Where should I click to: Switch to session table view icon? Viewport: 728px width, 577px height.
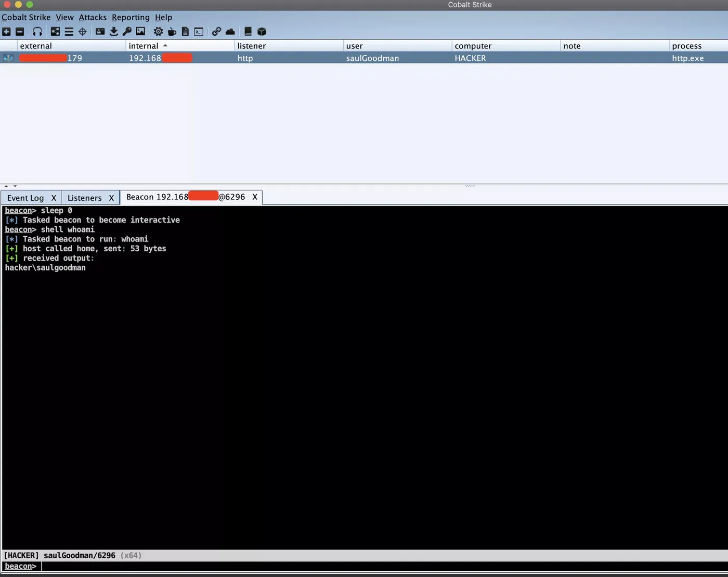(x=69, y=32)
